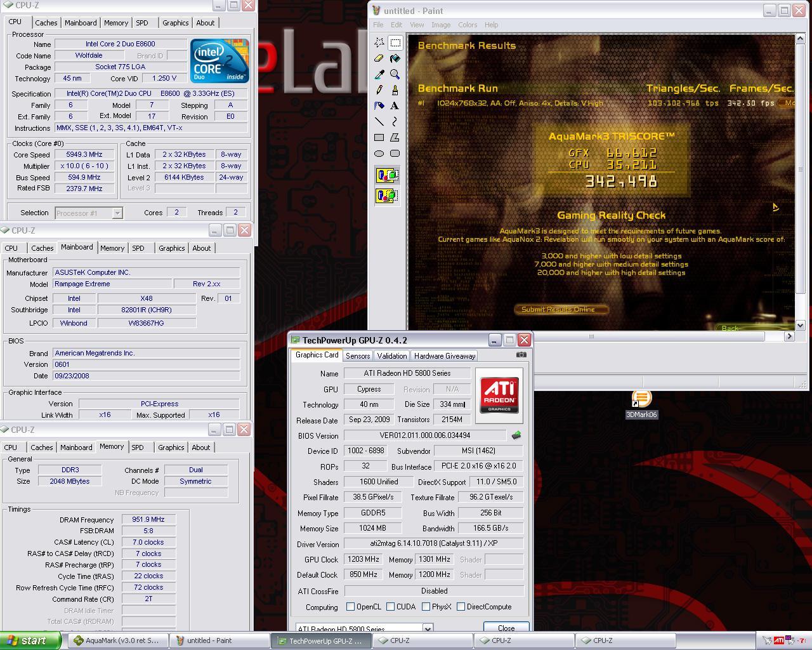Select the Brush tool in Paint
Viewport: 812px width, 650px height.
tap(395, 90)
